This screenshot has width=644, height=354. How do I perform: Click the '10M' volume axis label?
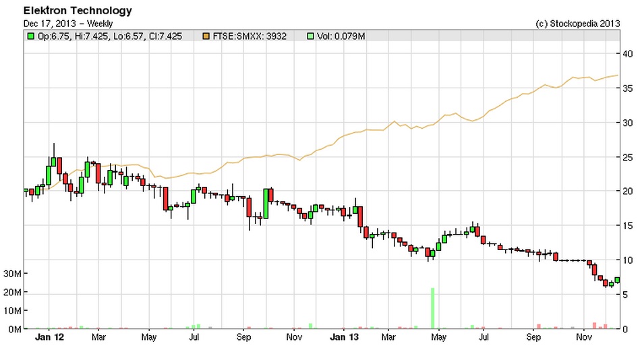point(12,311)
